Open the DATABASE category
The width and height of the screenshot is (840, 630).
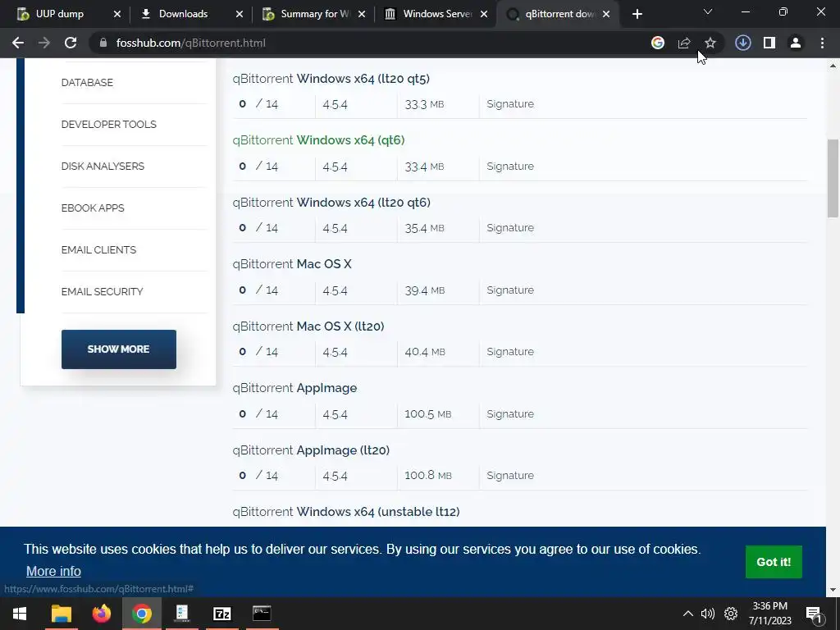click(x=87, y=83)
